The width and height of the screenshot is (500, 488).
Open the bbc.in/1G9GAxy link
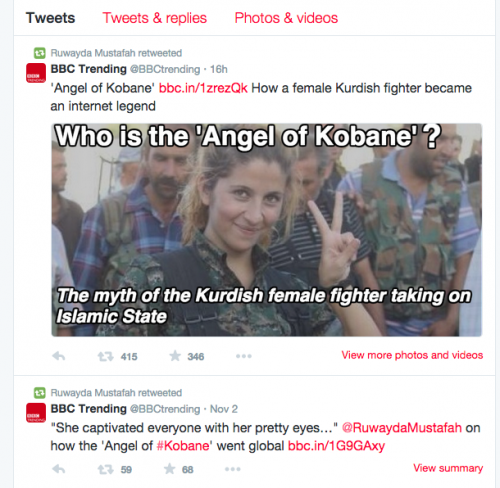[x=336, y=446]
